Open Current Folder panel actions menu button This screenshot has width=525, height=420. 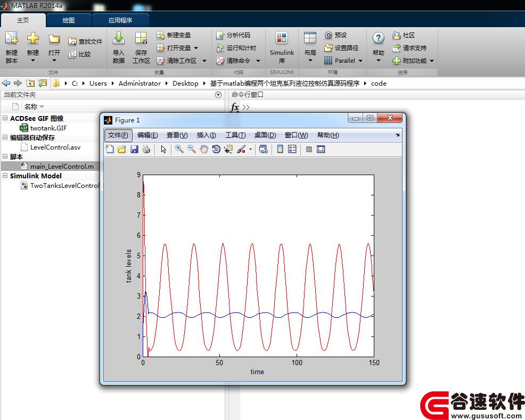[x=218, y=95]
